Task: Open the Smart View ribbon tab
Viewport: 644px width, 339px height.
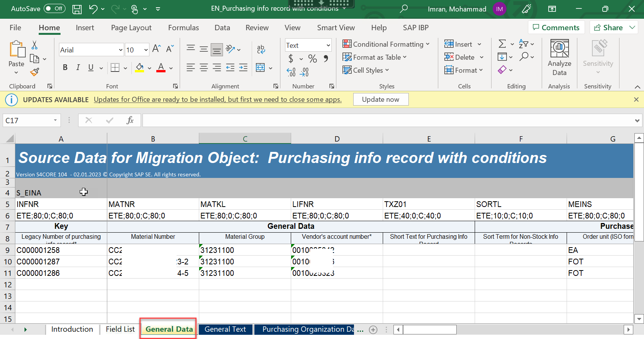Action: (336, 28)
